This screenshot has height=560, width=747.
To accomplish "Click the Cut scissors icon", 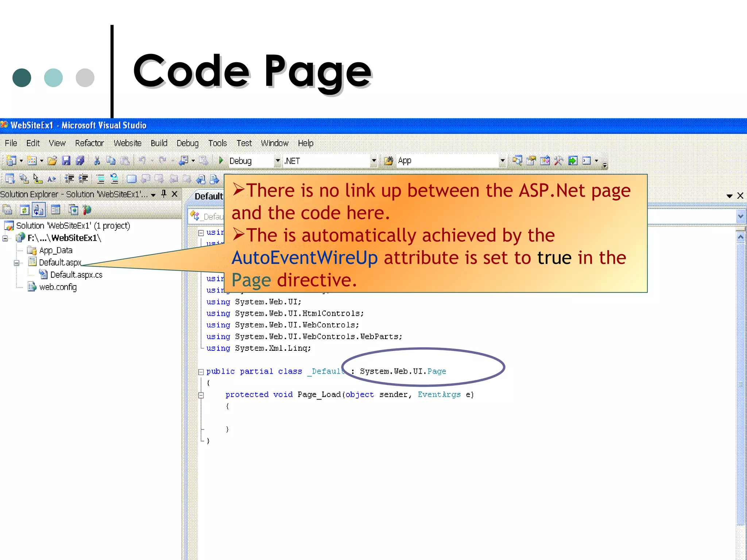I will (97, 161).
